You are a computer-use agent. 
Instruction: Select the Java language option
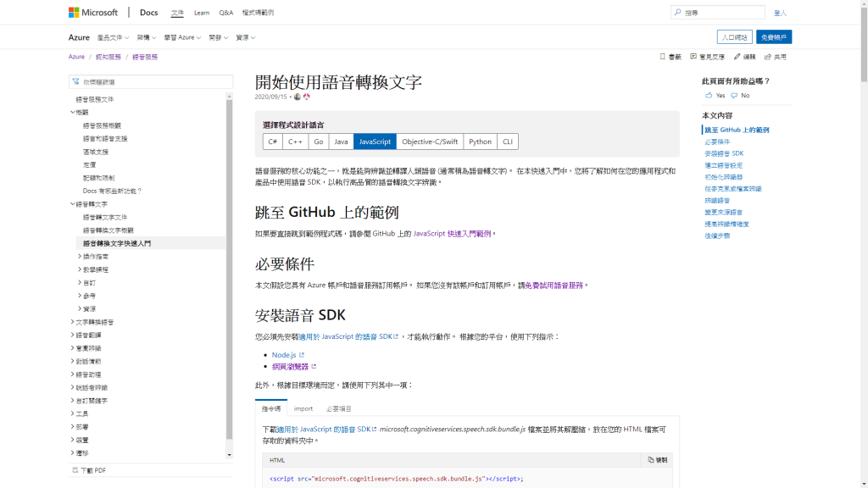point(341,141)
